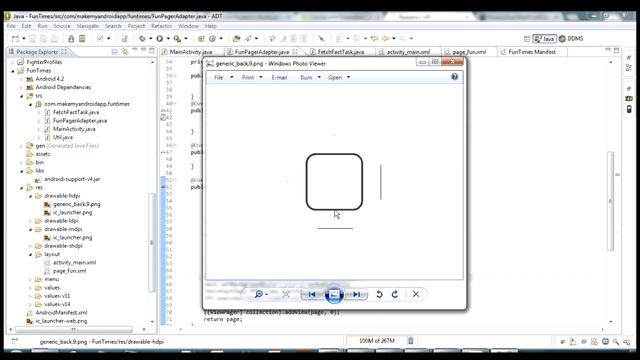Collapse the drawable-hdpi folder
This screenshot has width=640, height=360.
[x=30, y=196]
